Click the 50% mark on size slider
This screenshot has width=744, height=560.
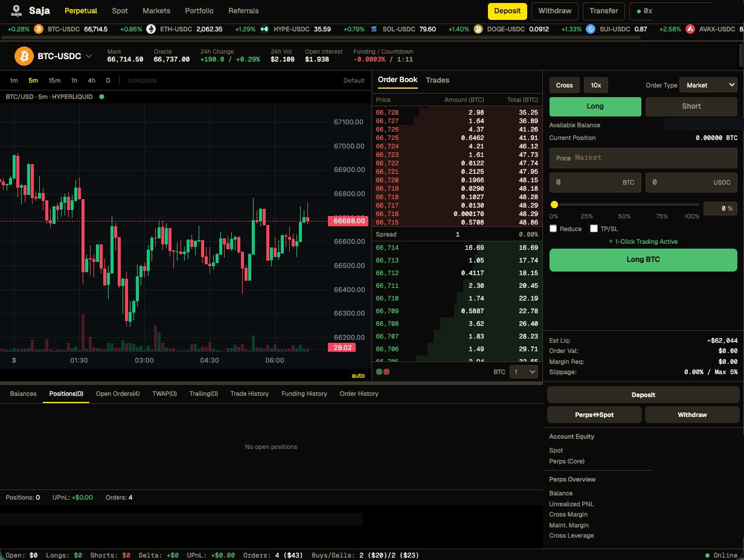624,216
